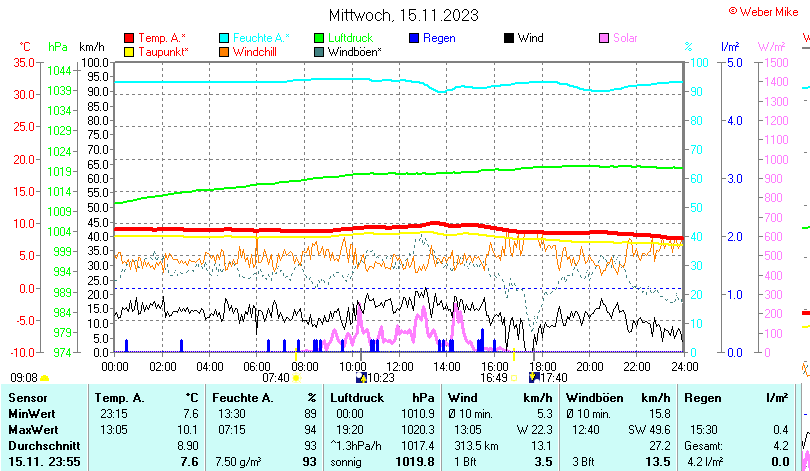Click the blue Regen legend square
Image resolution: width=810 pixels, height=471 pixels.
414,38
